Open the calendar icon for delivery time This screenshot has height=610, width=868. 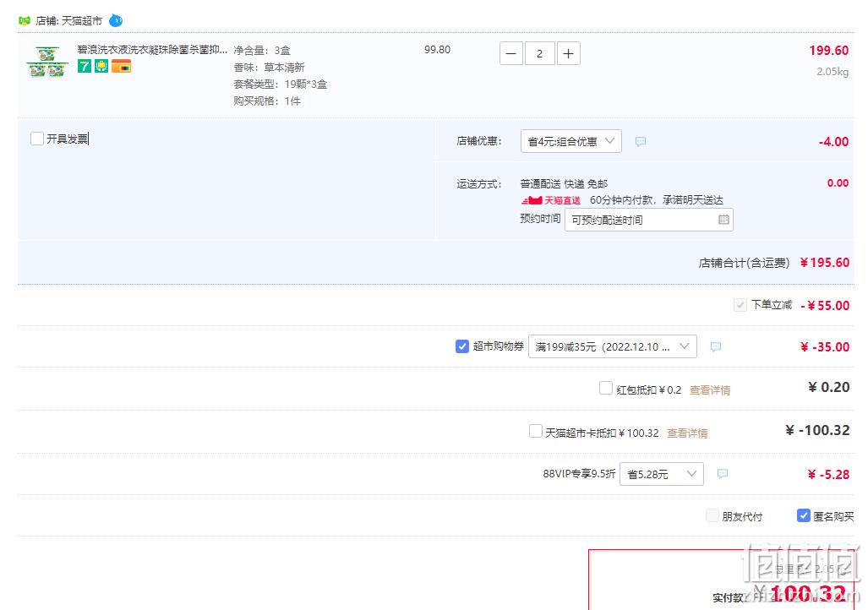723,220
